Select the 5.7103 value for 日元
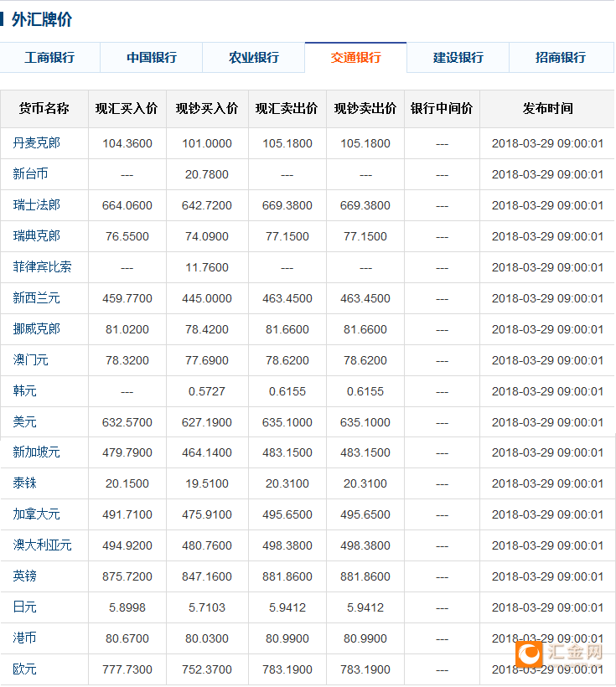The image size is (616, 687). [x=207, y=607]
